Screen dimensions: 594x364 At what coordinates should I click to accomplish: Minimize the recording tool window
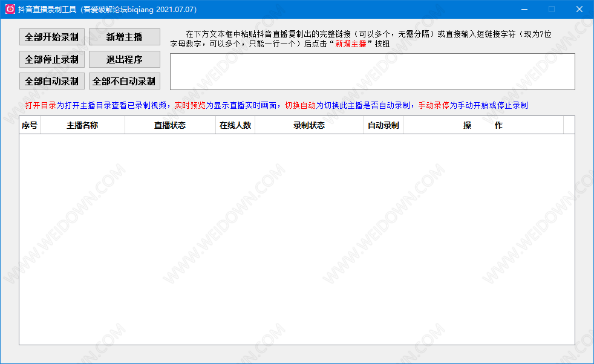(x=524, y=9)
